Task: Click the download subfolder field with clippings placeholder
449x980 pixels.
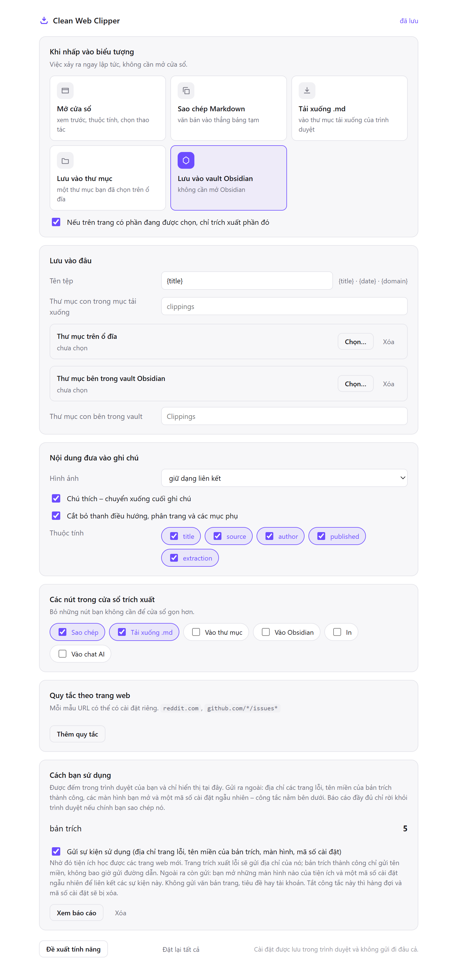Action: [x=284, y=306]
